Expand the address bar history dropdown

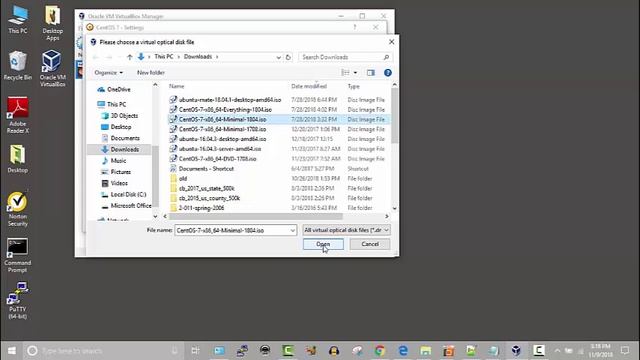pyautogui.click(x=278, y=57)
